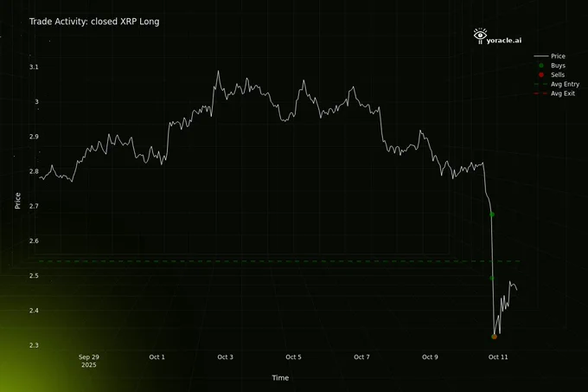The width and height of the screenshot is (588, 392).
Task: Click the 2.8 y-axis tick label
Action: pos(34,171)
